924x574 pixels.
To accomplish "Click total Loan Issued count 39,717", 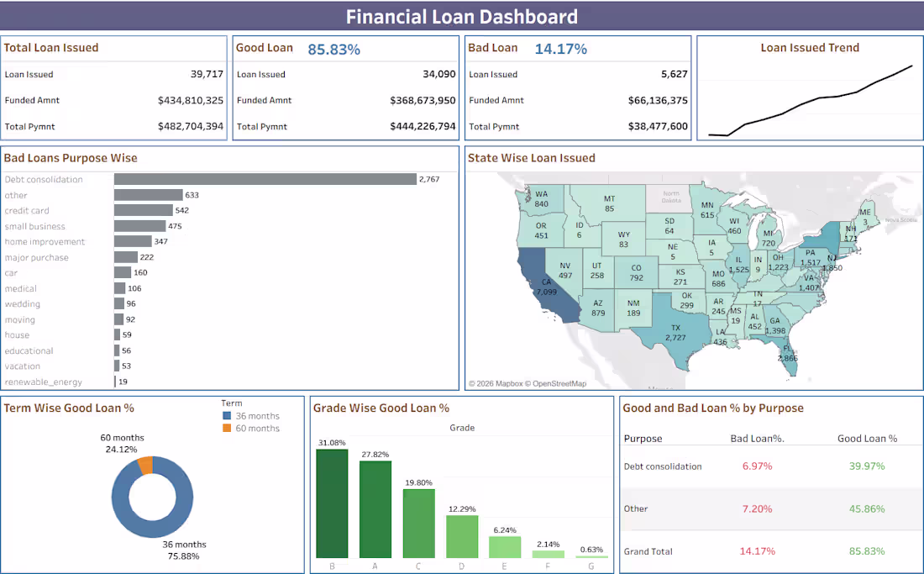I will (x=207, y=74).
